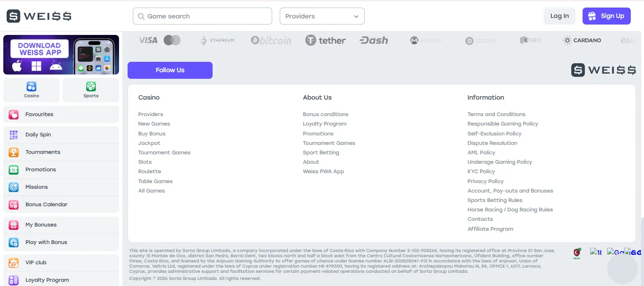
Task: Click the license validation seal icon
Action: pos(577,253)
